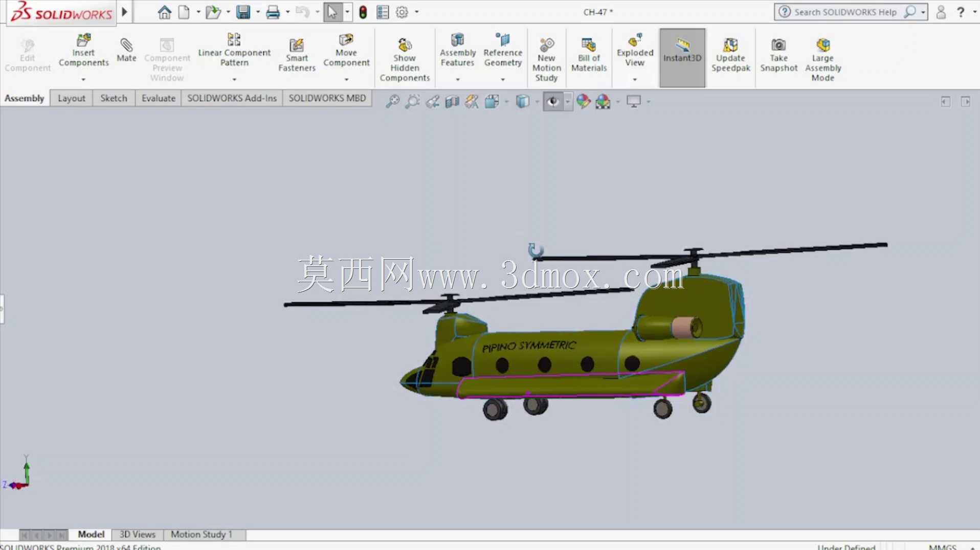Open the Evaluate tab
Image resolution: width=980 pixels, height=550 pixels.
pyautogui.click(x=159, y=98)
